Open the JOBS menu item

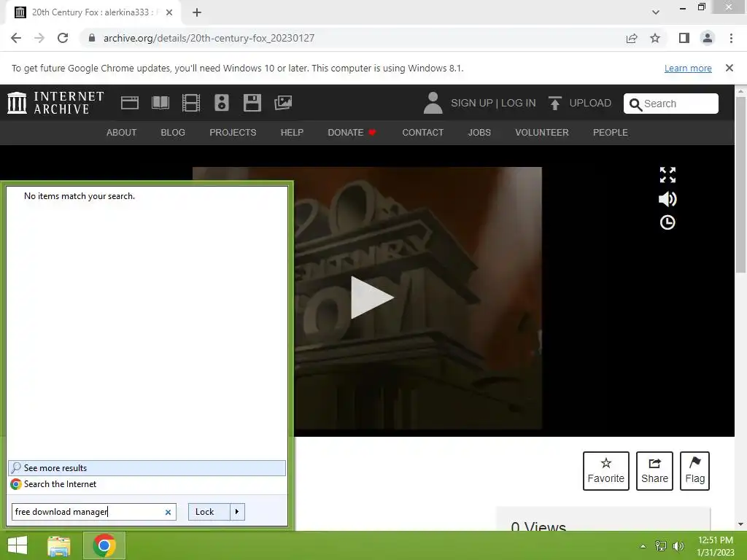[479, 133]
